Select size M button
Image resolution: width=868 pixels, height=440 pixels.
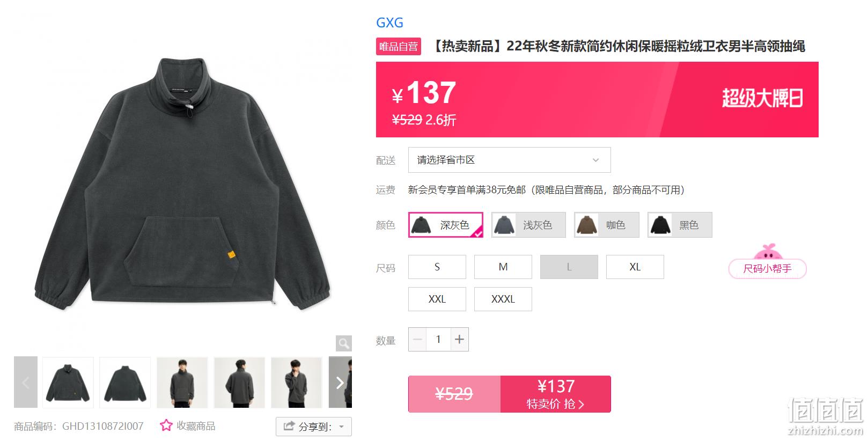click(x=503, y=267)
